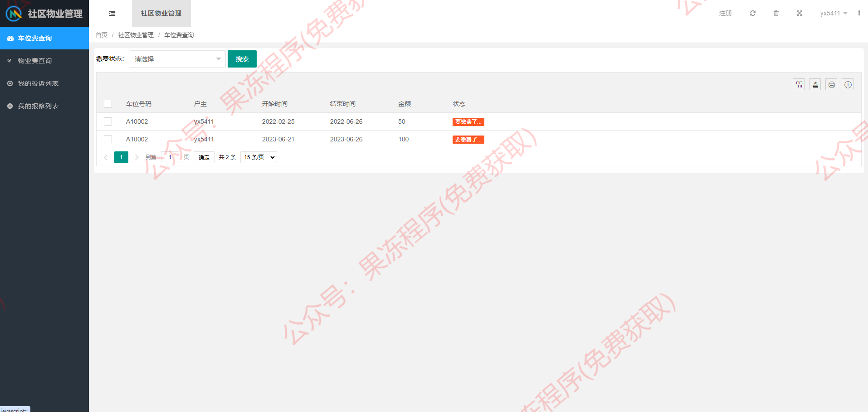Open the 15 条/页 page size dropdown

(258, 157)
